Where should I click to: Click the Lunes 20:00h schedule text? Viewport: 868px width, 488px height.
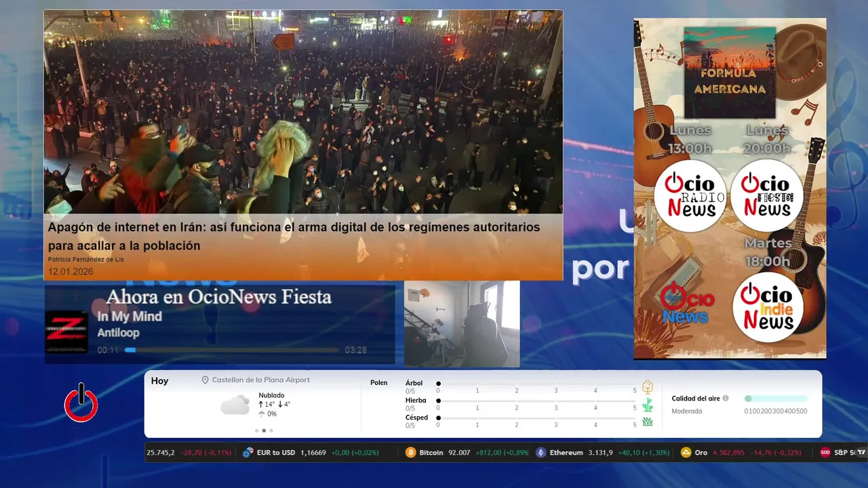(x=768, y=139)
